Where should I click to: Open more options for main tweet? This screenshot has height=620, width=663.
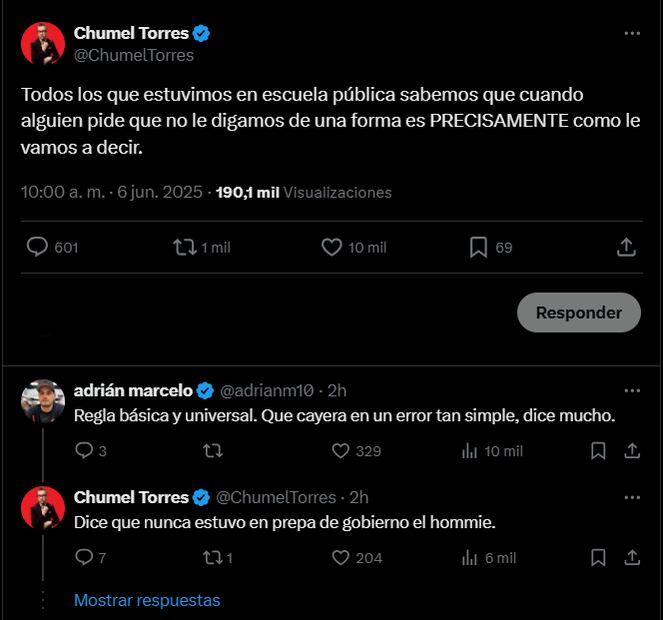[631, 33]
